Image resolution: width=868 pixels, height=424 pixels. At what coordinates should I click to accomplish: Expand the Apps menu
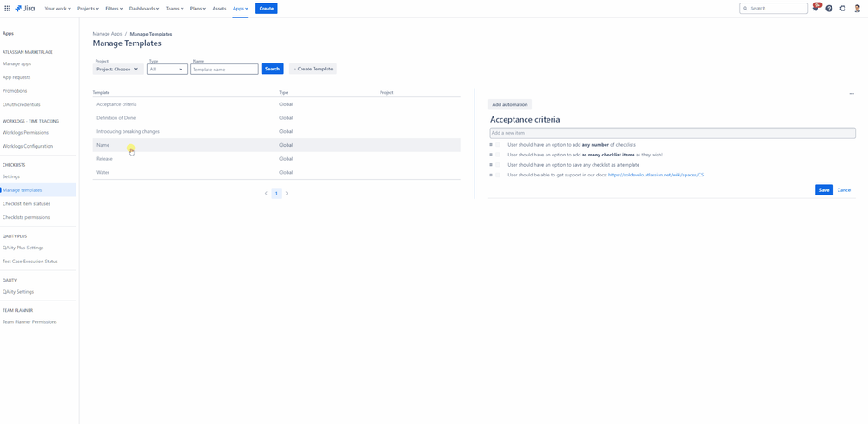241,9
